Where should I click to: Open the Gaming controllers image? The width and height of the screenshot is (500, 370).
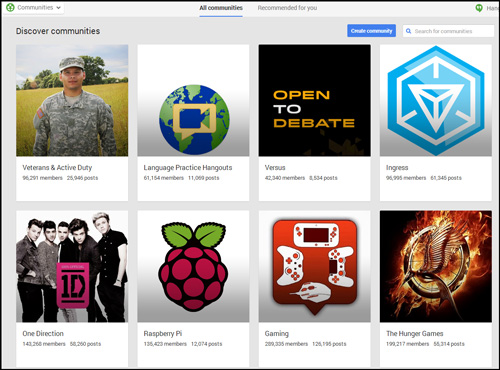coord(315,266)
